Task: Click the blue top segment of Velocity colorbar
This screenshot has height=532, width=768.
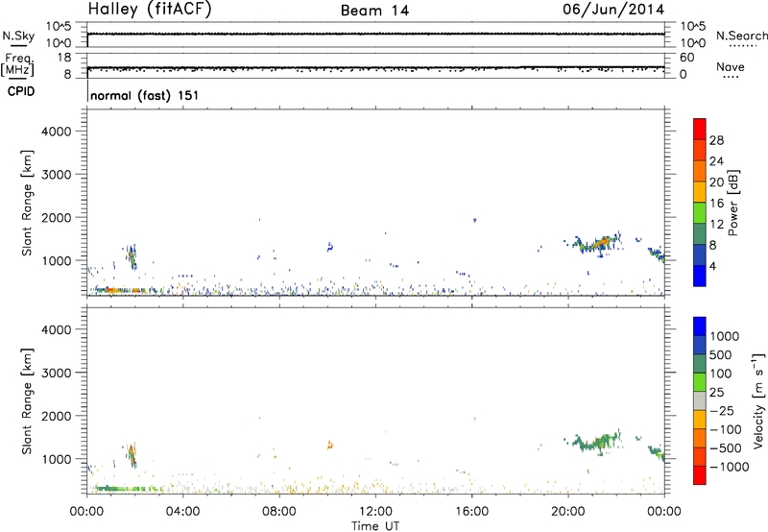Action: [700, 326]
